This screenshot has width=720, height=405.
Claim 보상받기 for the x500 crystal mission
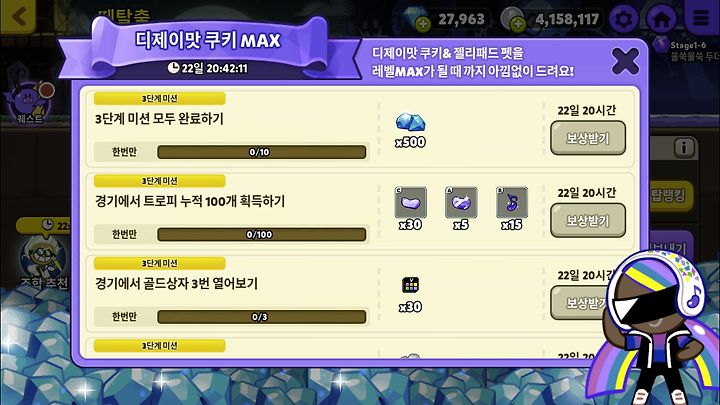(588, 138)
